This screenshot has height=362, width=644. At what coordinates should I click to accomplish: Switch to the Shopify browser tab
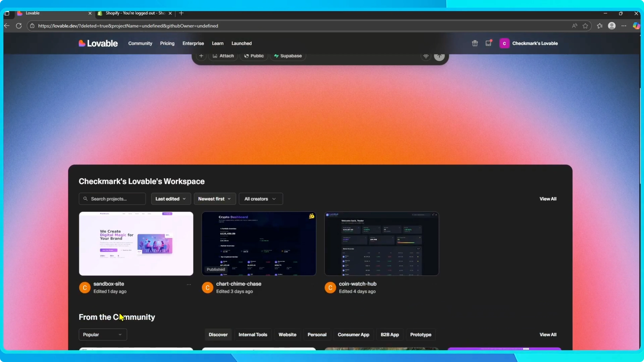tap(135, 13)
